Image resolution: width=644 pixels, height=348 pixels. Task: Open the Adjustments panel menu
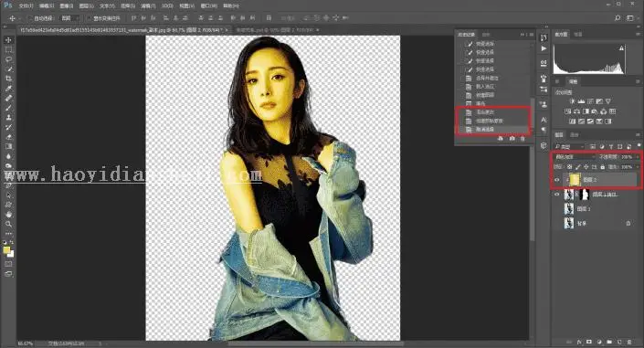pyautogui.click(x=638, y=82)
